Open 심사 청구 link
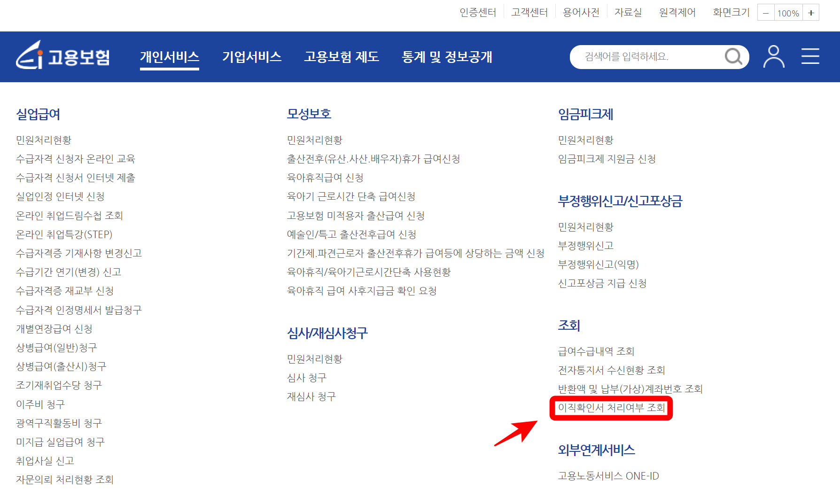Viewport: 840px width, 504px height. point(307,378)
